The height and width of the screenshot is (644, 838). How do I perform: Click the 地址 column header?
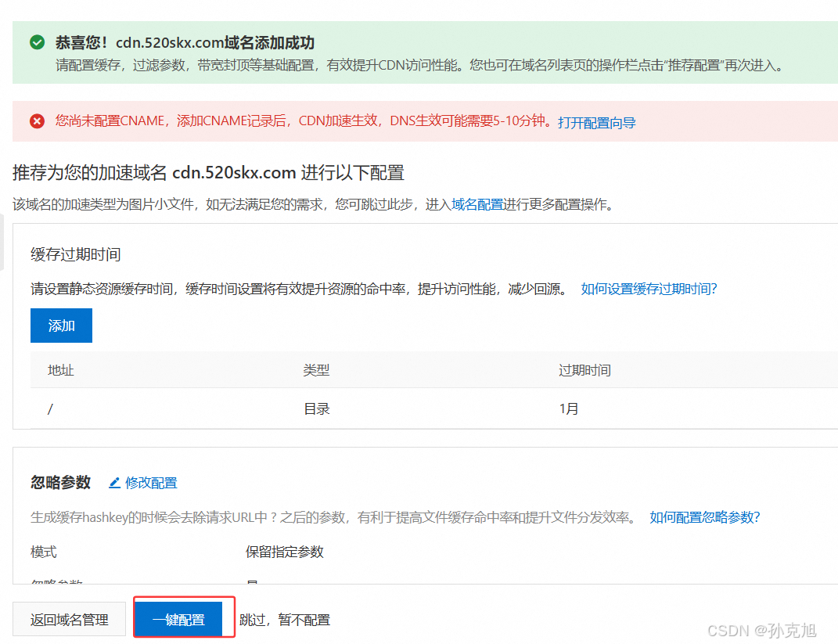(x=60, y=370)
